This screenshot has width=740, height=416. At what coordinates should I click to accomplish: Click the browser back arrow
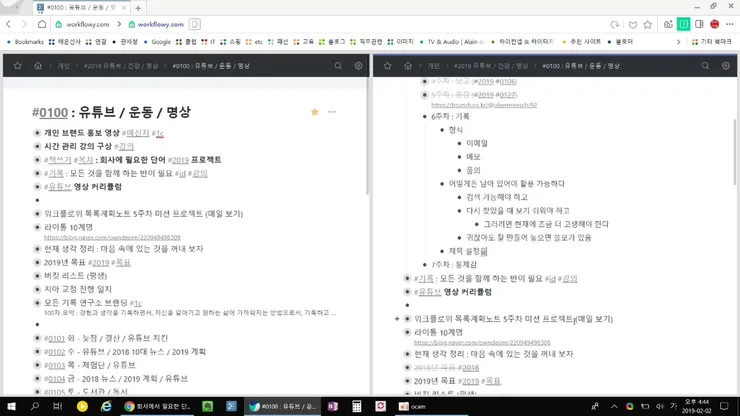coord(8,24)
